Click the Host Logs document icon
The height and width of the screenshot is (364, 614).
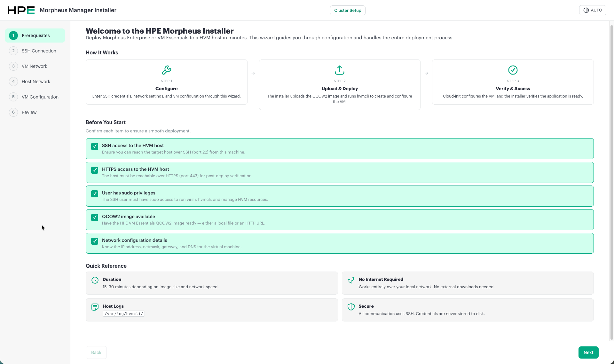coord(95,307)
